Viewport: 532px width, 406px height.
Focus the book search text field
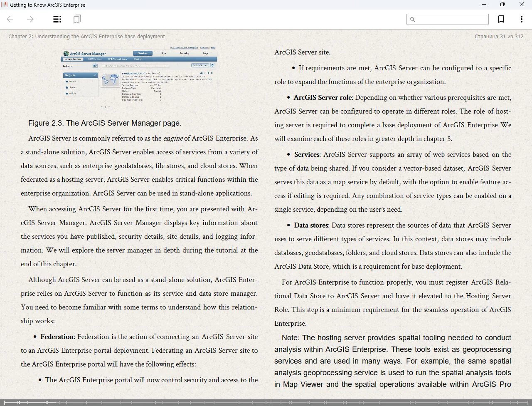click(451, 19)
